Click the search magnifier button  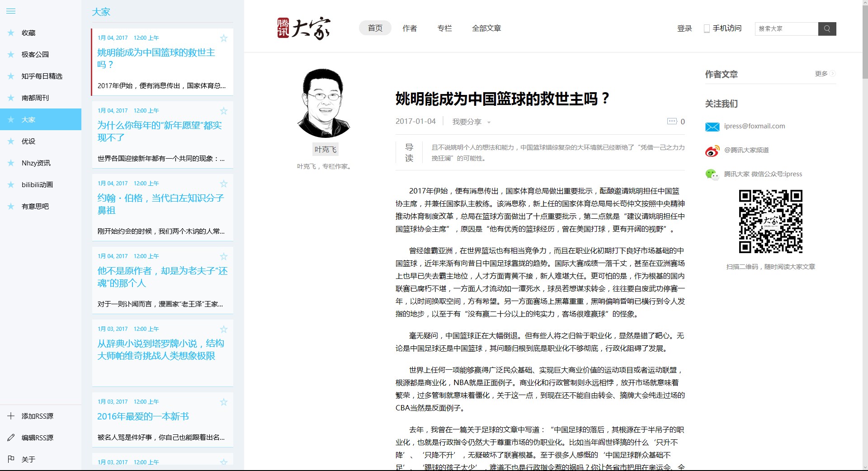(827, 28)
